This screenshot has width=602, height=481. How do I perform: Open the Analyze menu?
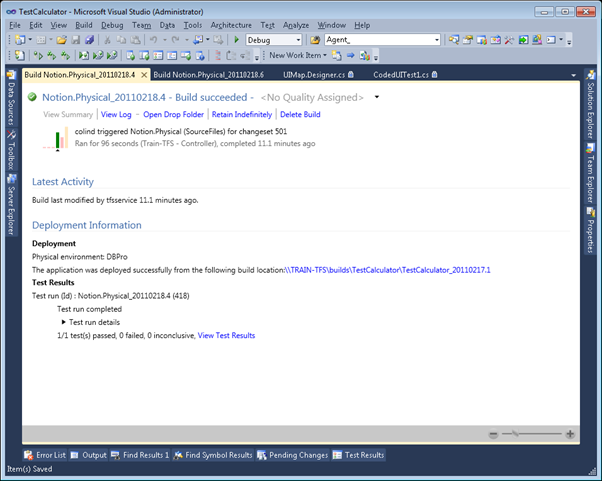coord(296,25)
